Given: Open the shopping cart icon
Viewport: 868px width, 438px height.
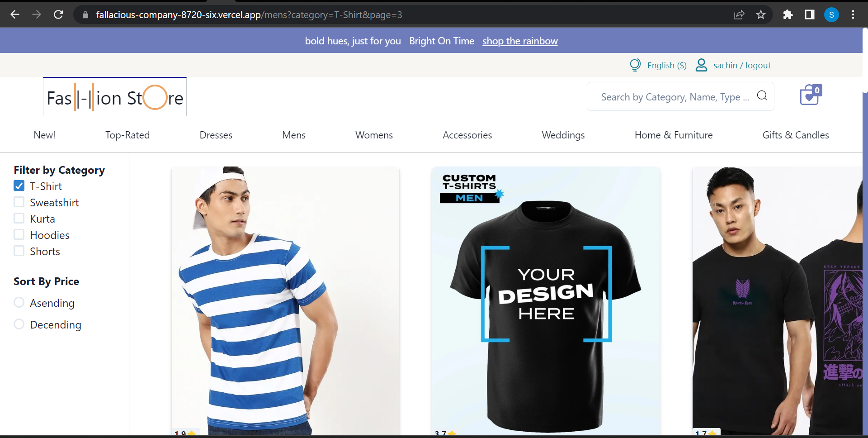Looking at the screenshot, I should [x=810, y=95].
